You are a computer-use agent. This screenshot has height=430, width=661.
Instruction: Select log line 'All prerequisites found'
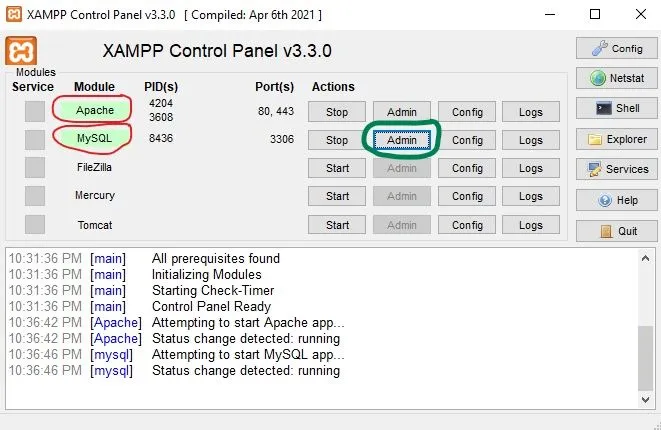pos(215,258)
